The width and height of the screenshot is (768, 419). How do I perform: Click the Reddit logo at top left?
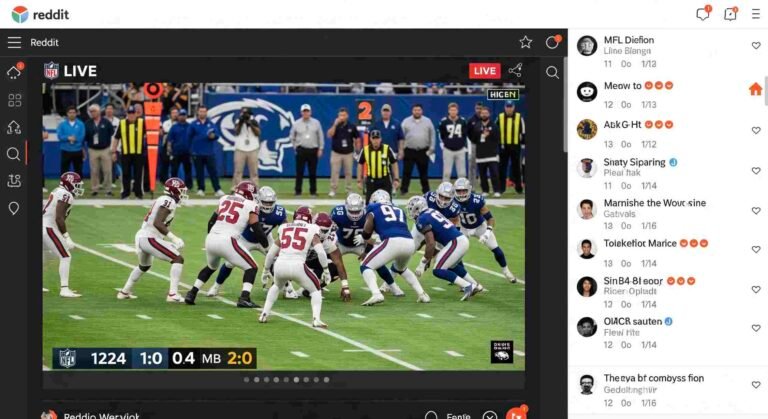coord(20,14)
